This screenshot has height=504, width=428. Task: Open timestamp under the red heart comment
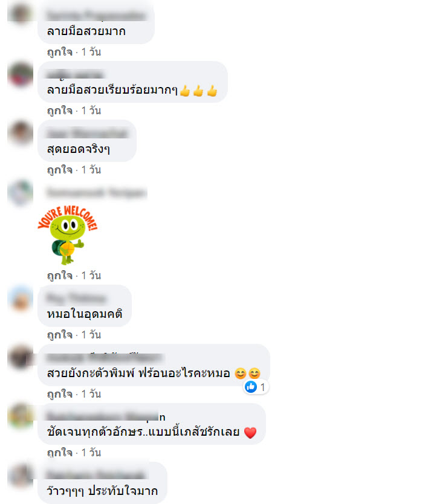click(x=91, y=453)
